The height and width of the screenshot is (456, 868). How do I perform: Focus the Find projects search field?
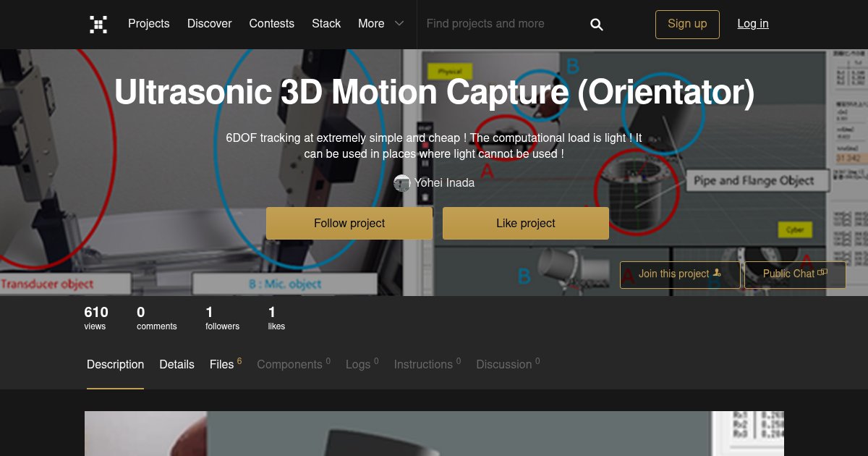tap(503, 24)
